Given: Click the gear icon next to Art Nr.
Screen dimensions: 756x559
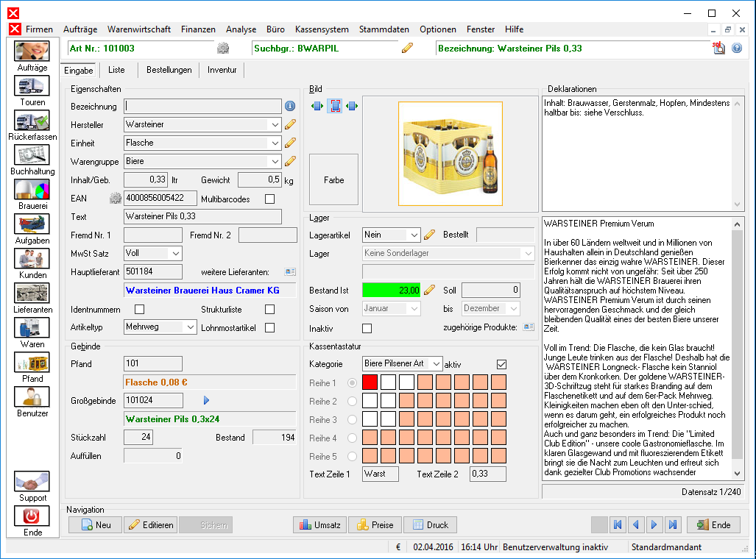Looking at the screenshot, I should click(223, 49).
